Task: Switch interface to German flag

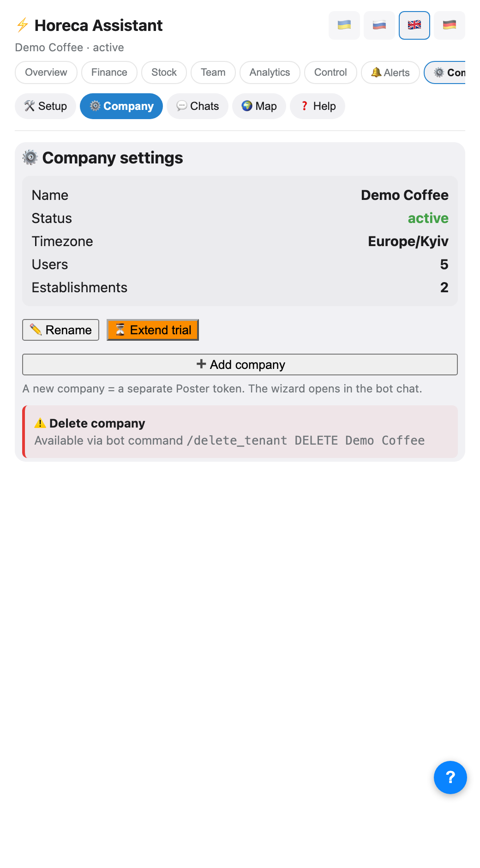Action: pos(450,25)
